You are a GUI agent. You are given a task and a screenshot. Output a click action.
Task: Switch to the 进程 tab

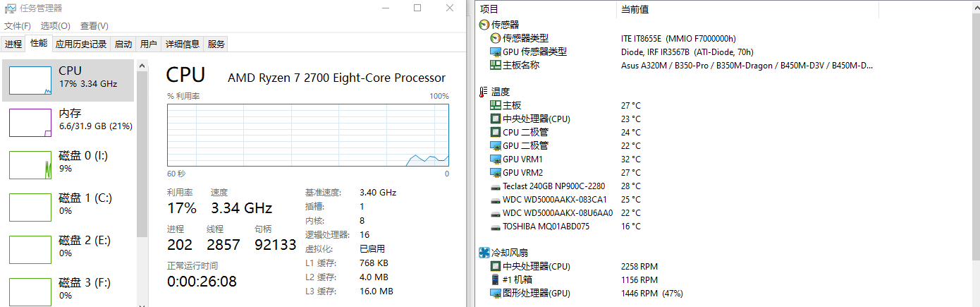pyautogui.click(x=13, y=44)
